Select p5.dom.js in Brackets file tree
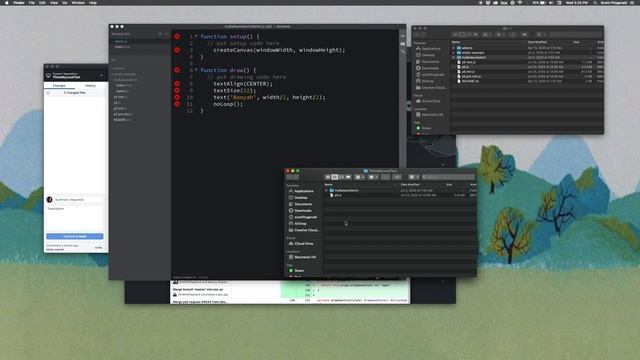Viewport: 640px width, 360px height. [120, 97]
